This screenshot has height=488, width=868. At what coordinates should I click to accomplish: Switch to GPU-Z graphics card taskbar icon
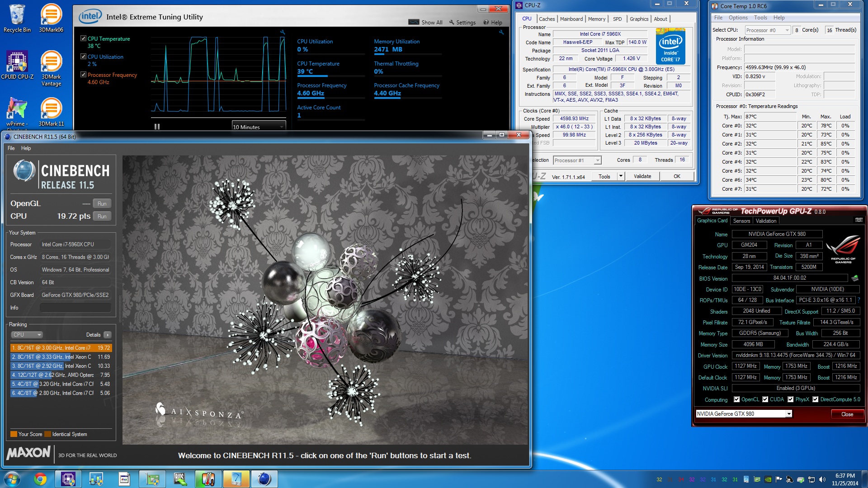152,479
